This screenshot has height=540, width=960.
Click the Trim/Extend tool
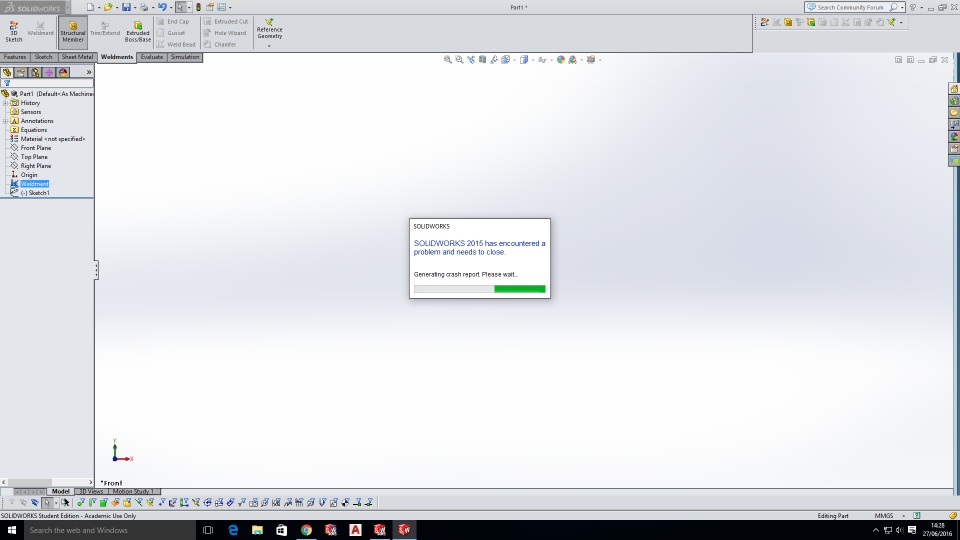tap(105, 29)
